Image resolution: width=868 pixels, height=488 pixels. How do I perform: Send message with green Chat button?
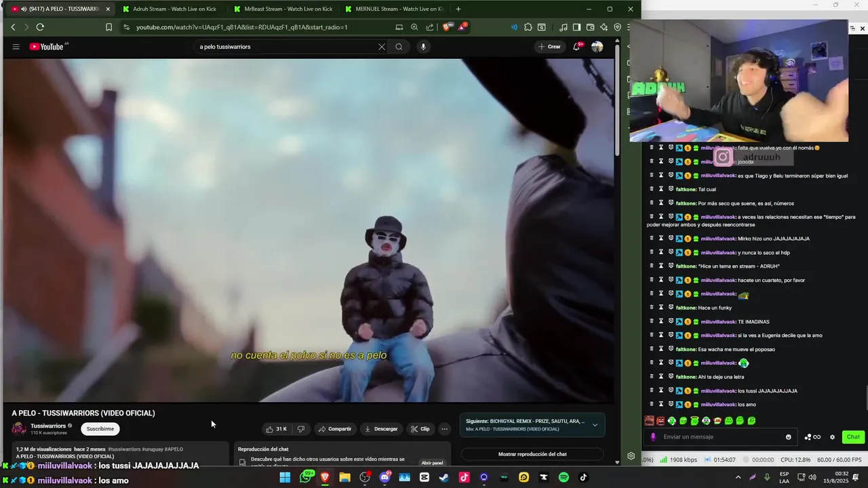point(853,437)
